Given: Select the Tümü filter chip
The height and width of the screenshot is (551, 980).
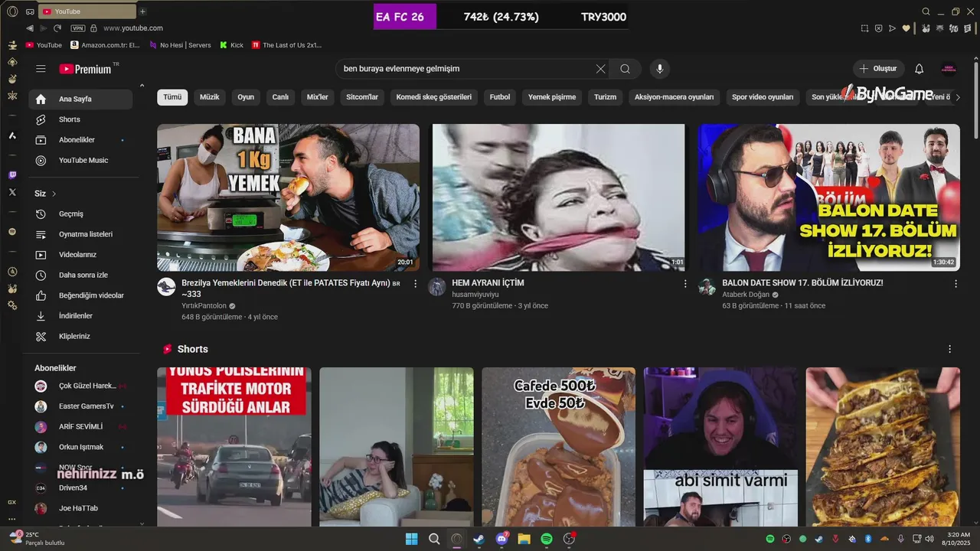Looking at the screenshot, I should coord(172,97).
